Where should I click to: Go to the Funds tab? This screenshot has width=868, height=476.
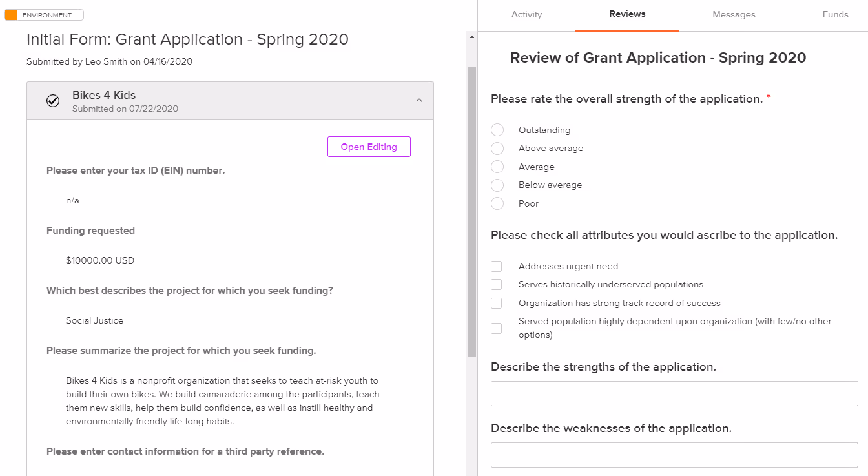pyautogui.click(x=835, y=14)
